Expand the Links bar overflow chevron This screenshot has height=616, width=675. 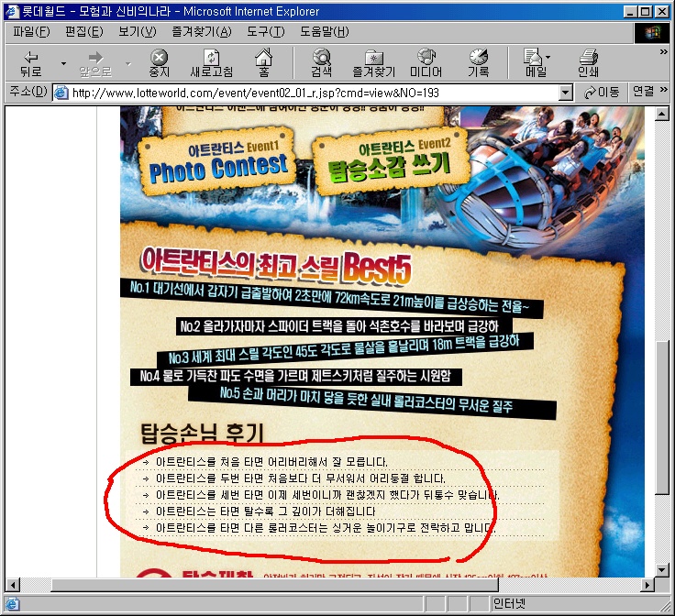click(x=663, y=90)
